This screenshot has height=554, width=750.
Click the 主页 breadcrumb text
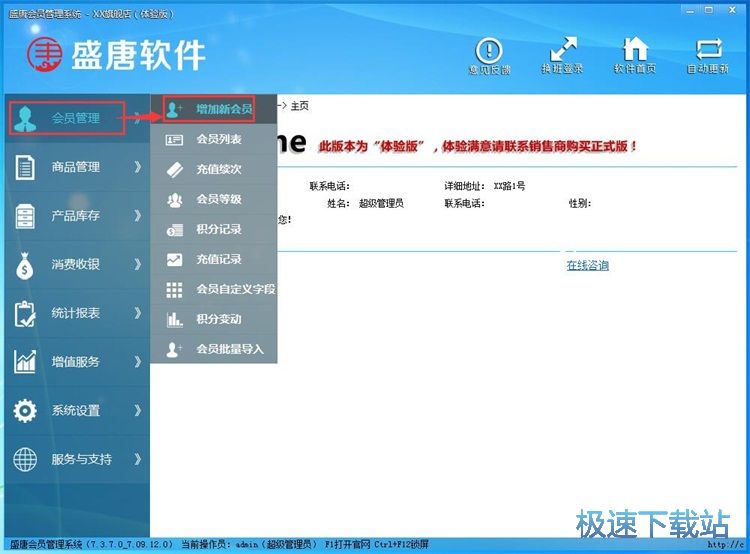(x=299, y=106)
